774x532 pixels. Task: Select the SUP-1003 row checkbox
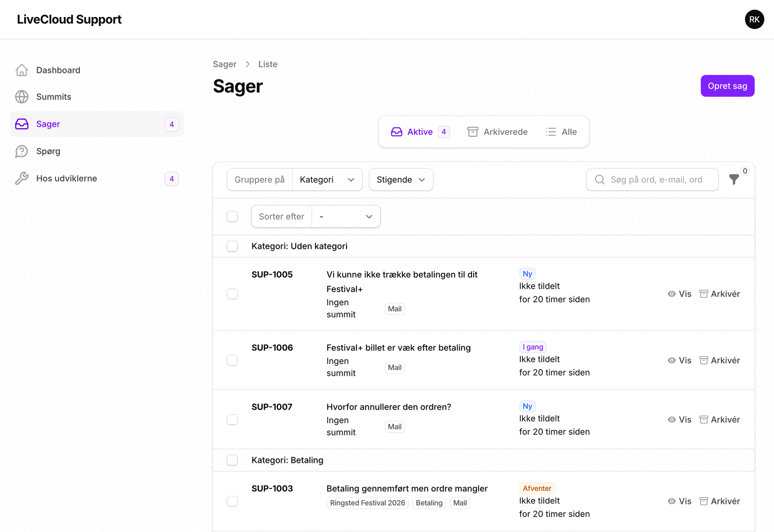[232, 502]
